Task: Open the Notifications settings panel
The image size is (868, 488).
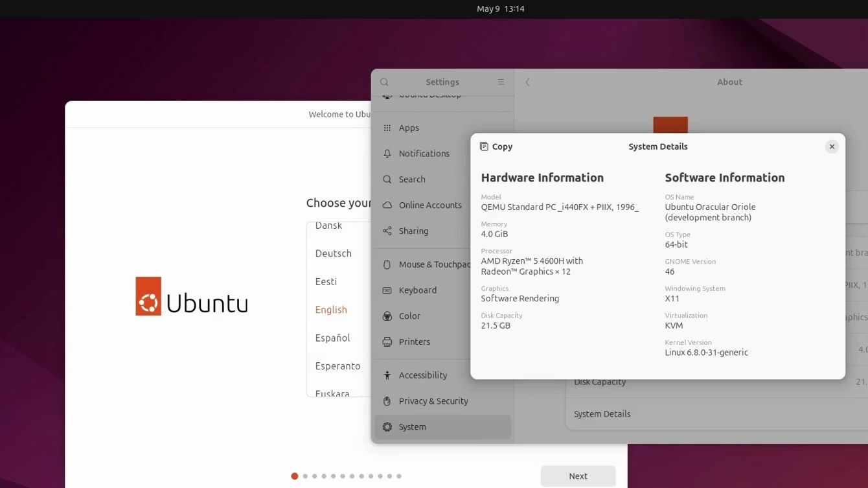Action: [443, 154]
